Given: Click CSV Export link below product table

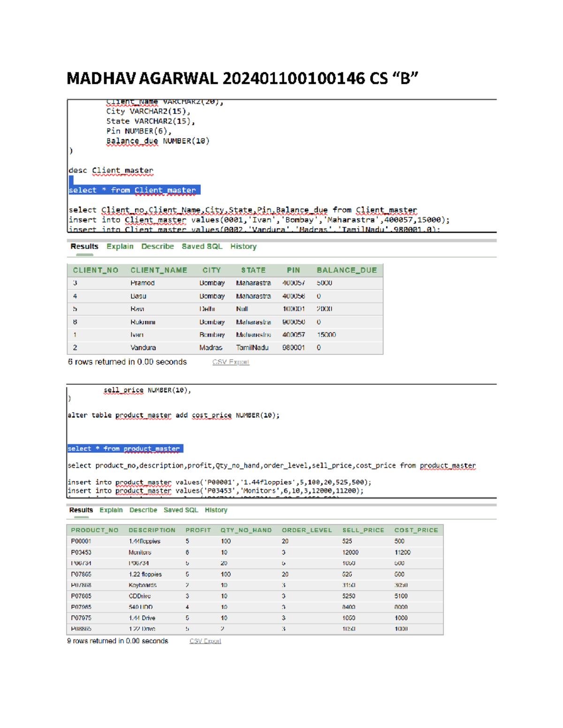Looking at the screenshot, I should pyautogui.click(x=205, y=641).
